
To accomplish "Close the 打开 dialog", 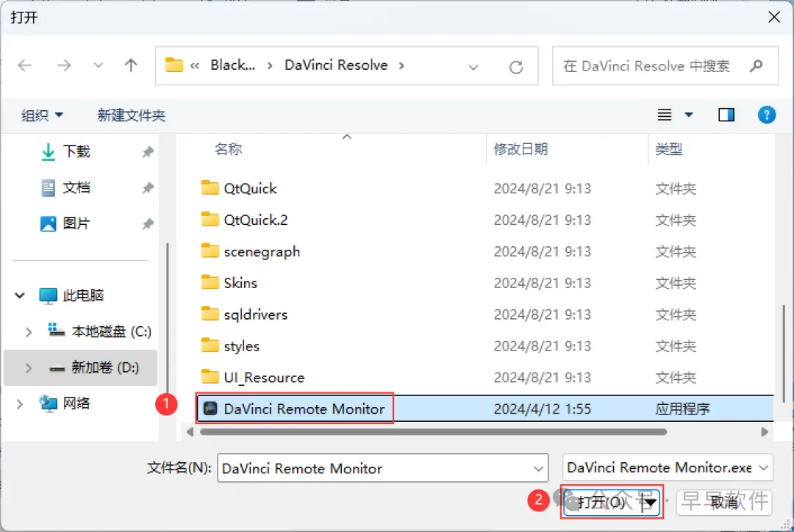I will pyautogui.click(x=773, y=17).
